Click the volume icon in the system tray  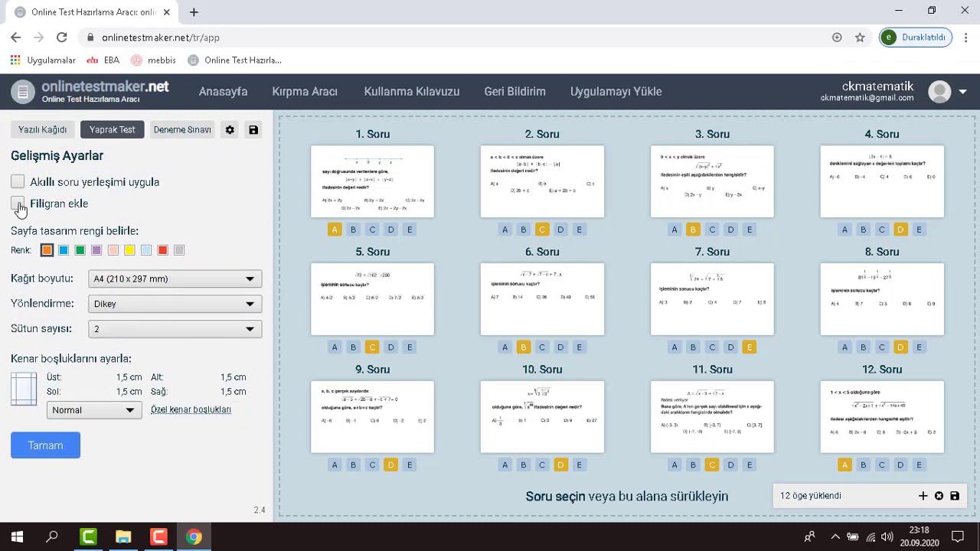pyautogui.click(x=887, y=536)
